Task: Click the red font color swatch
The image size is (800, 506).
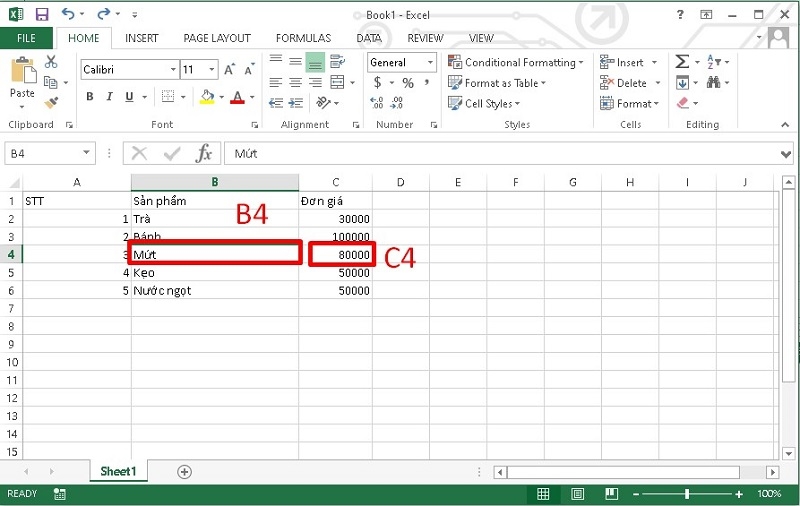Action: pos(237,97)
